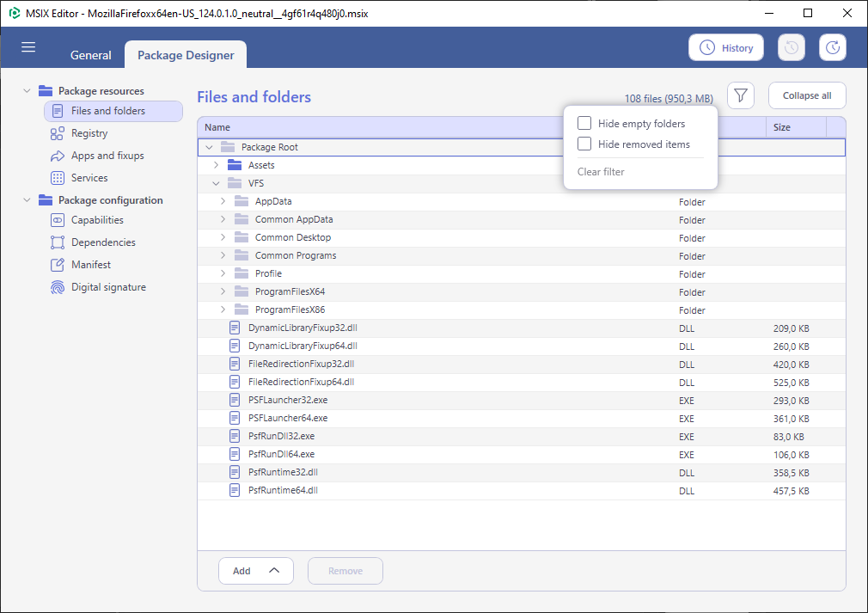The width and height of the screenshot is (868, 613).
Task: Open Capabilities in the sidebar
Action: click(x=97, y=220)
